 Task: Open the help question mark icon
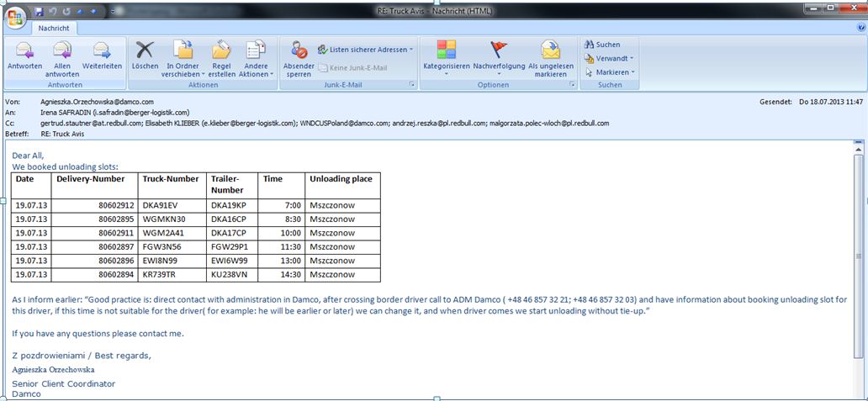point(861,27)
